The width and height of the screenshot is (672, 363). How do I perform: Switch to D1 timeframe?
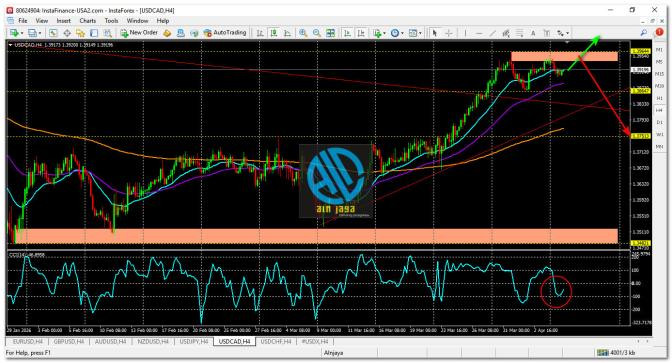pos(659,122)
